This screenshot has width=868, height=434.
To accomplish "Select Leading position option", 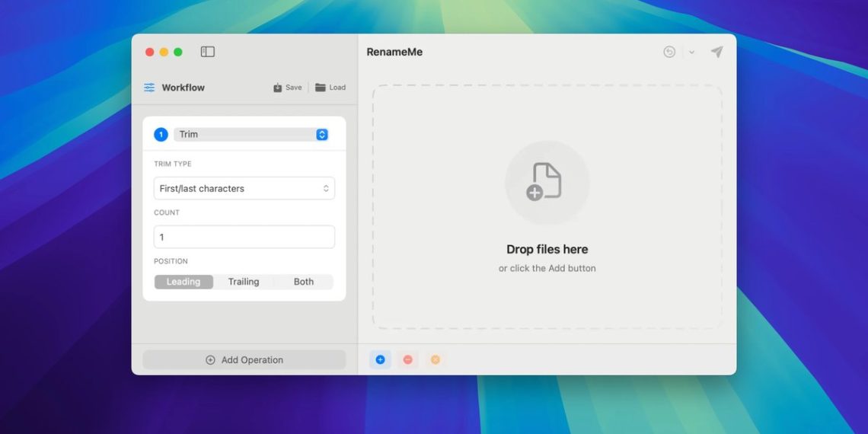I will point(183,282).
